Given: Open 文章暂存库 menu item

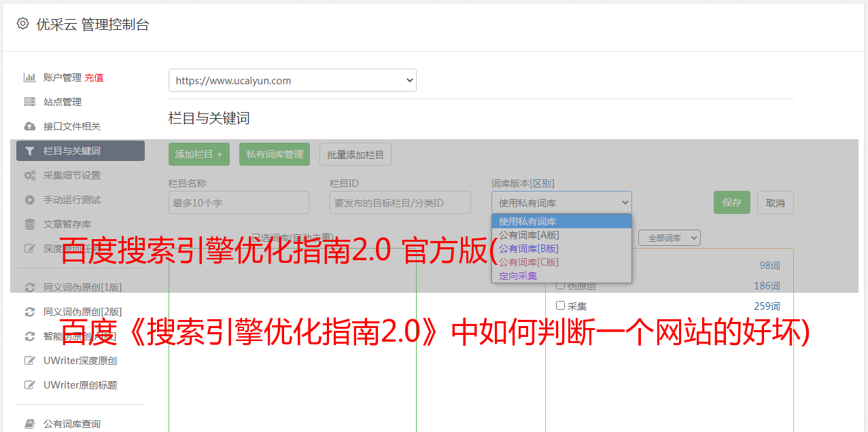Looking at the screenshot, I should click(67, 224).
